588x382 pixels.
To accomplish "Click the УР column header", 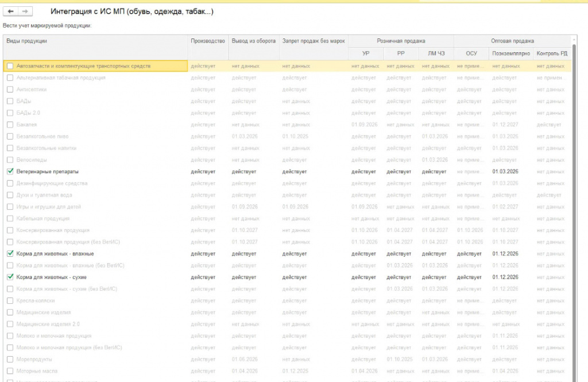I will [366, 53].
